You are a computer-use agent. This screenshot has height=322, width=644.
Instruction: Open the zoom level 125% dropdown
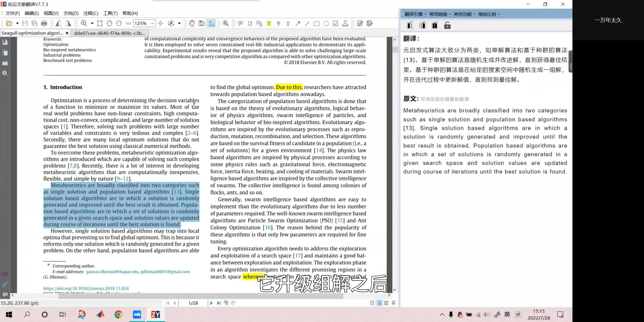click(x=152, y=24)
